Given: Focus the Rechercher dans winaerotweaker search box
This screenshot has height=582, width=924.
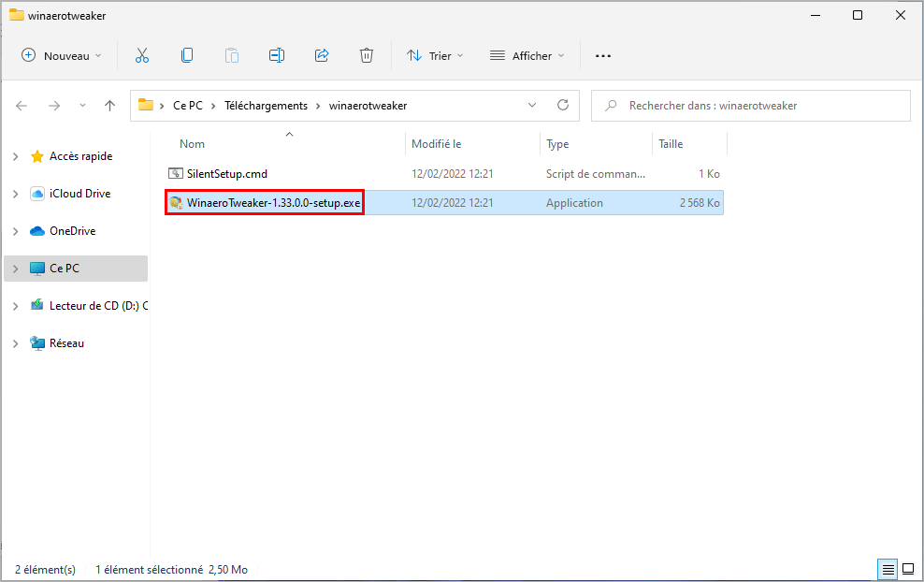Looking at the screenshot, I should click(751, 106).
